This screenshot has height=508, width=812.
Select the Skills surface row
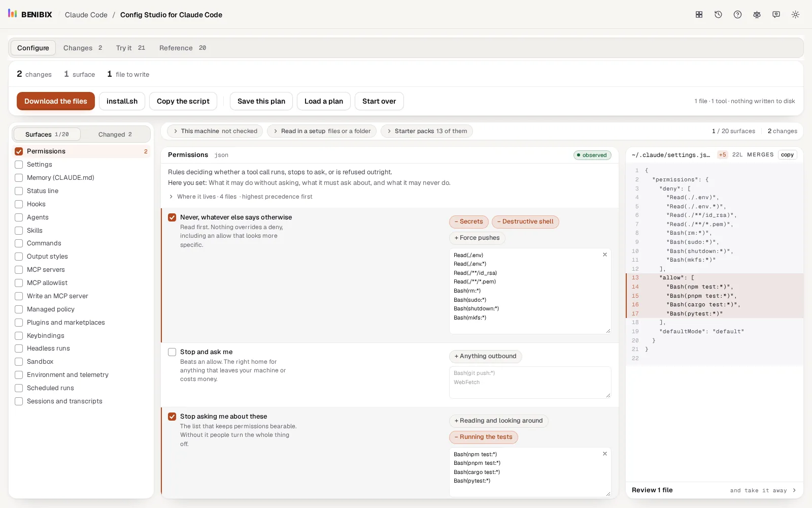click(81, 231)
